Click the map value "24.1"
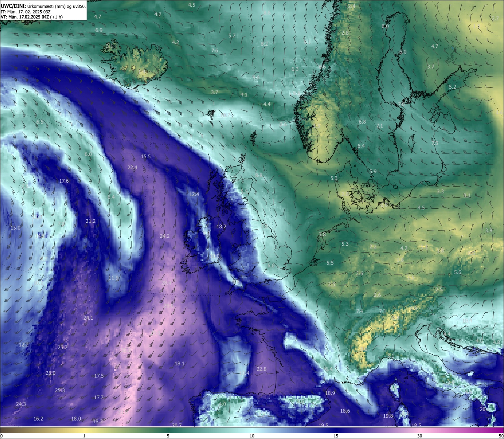504x439 pixels. click(x=88, y=318)
